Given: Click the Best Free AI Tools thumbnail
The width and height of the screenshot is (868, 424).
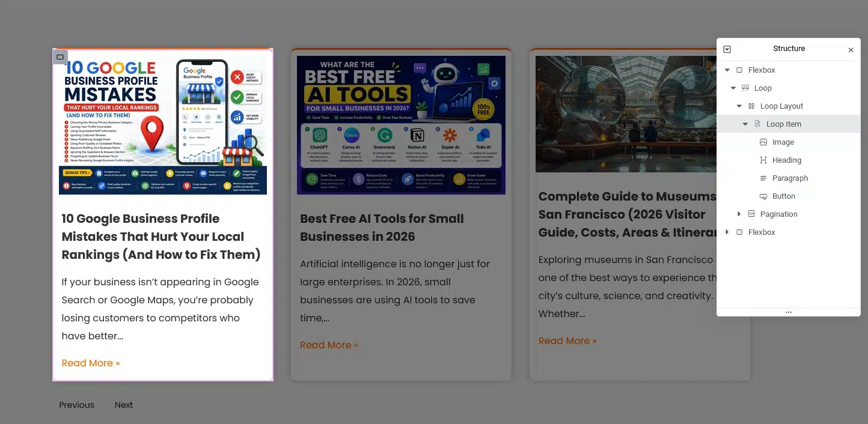Looking at the screenshot, I should pyautogui.click(x=401, y=125).
